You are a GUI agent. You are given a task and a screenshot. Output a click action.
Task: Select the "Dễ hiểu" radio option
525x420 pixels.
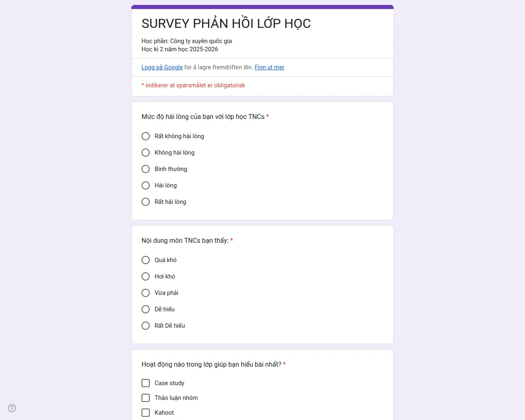146,309
